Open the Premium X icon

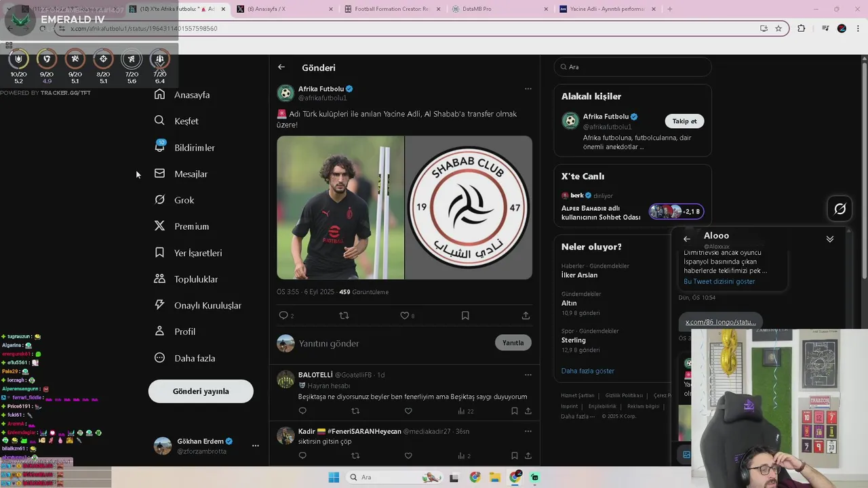coord(159,226)
